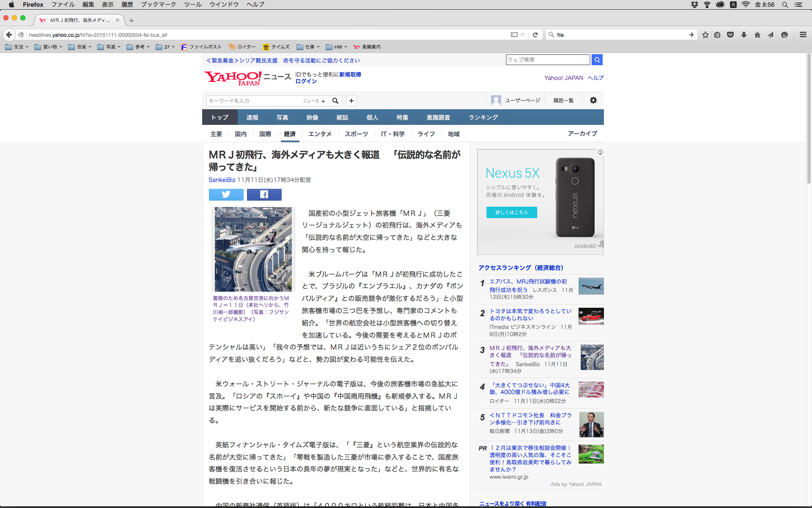Click the ウェブ検索 input field
This screenshot has height=508, width=812.
547,60
